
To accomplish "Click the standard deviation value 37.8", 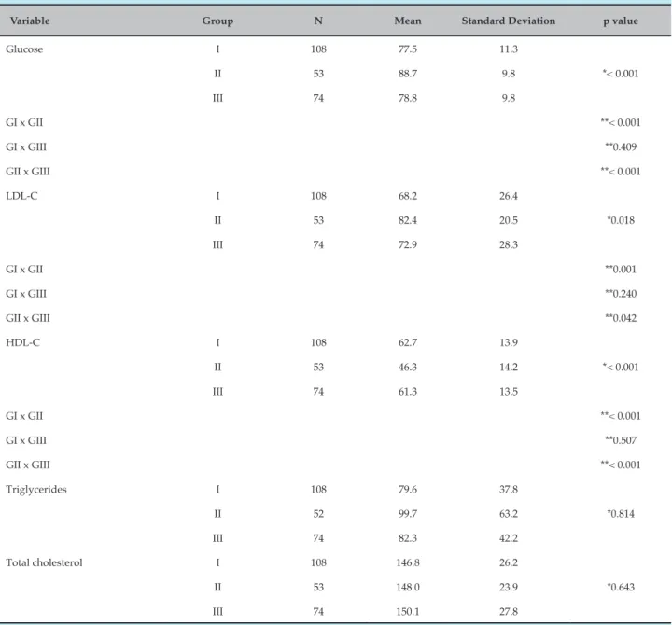I will pyautogui.click(x=509, y=489).
